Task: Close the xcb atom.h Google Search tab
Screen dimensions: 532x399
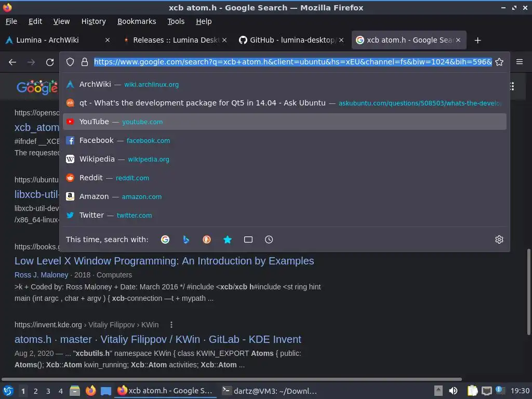Action: (x=458, y=40)
